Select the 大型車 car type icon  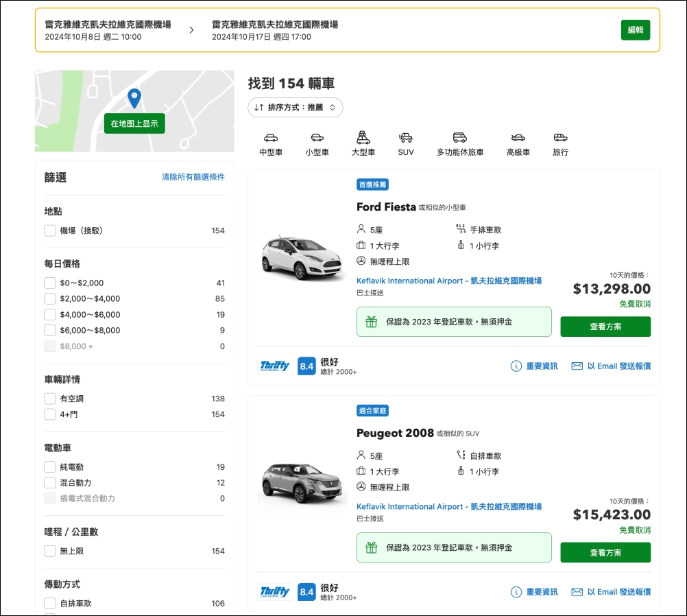click(363, 138)
